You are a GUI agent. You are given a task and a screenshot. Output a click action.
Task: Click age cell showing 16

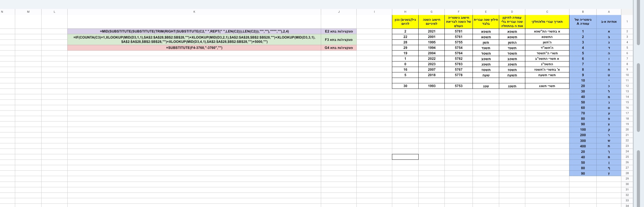point(405,69)
